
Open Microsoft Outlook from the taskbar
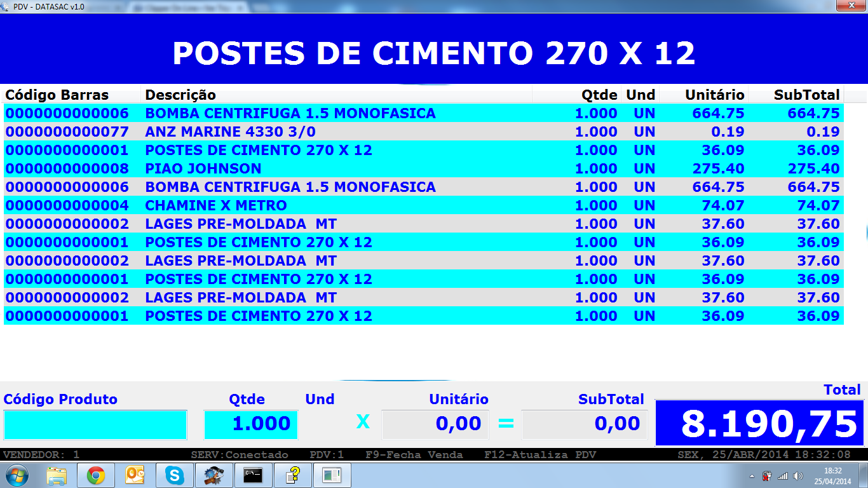(x=135, y=475)
